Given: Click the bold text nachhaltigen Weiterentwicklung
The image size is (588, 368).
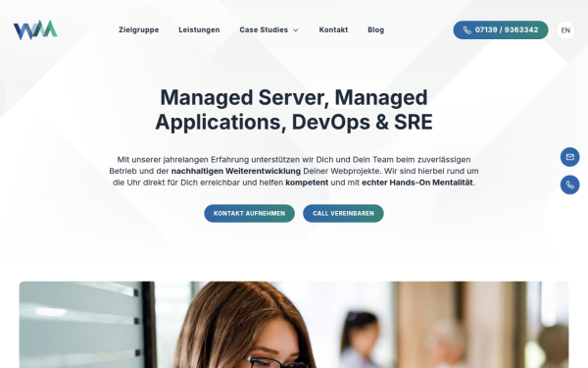Looking at the screenshot, I should tap(236, 171).
